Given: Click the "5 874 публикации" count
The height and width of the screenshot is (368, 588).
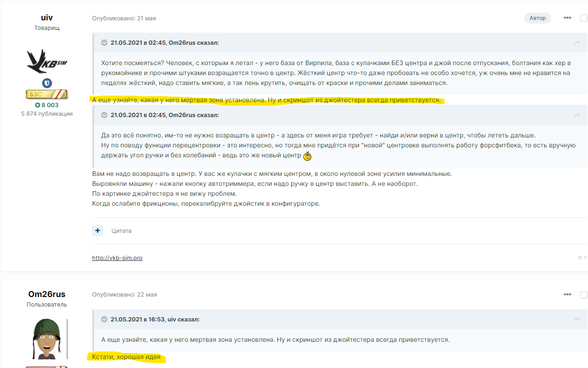Looking at the screenshot, I should tap(47, 114).
